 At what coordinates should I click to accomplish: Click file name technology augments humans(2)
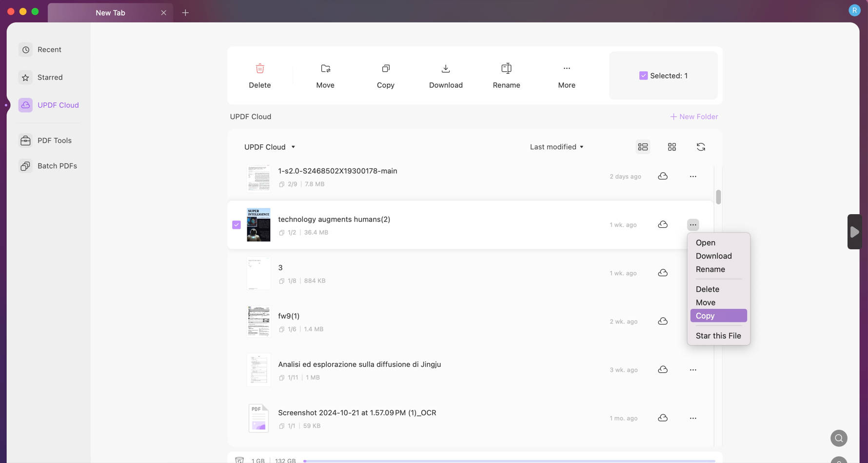pos(334,220)
